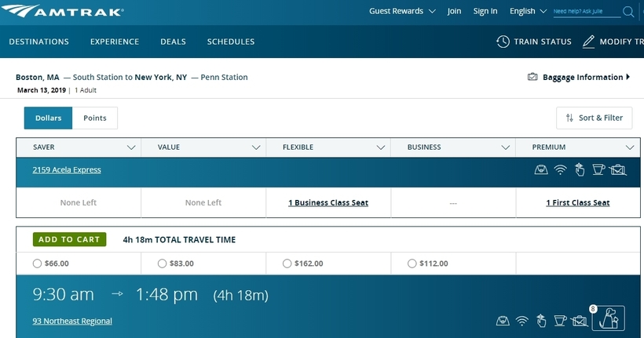The image size is (644, 338).
Task: Click the Northeast Regional baggage icon
Action: 580,321
